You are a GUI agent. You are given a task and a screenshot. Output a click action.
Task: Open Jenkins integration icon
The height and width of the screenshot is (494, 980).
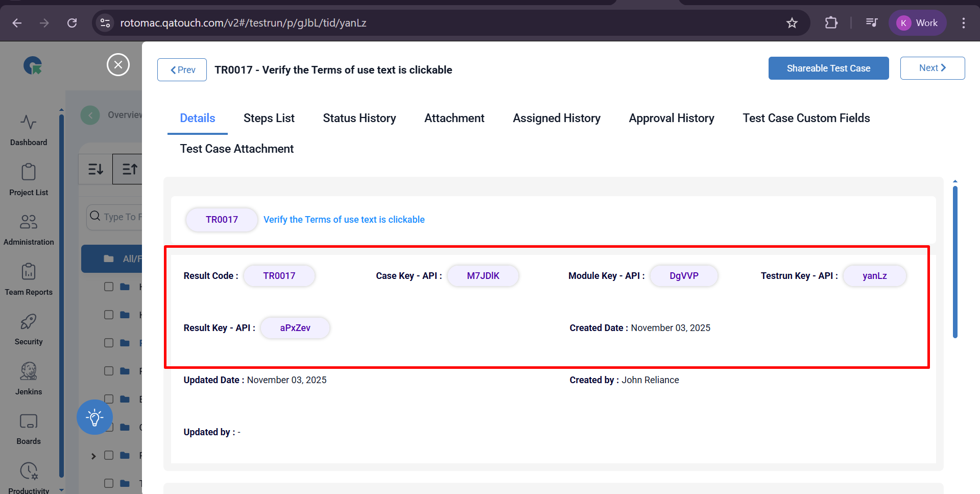29,372
